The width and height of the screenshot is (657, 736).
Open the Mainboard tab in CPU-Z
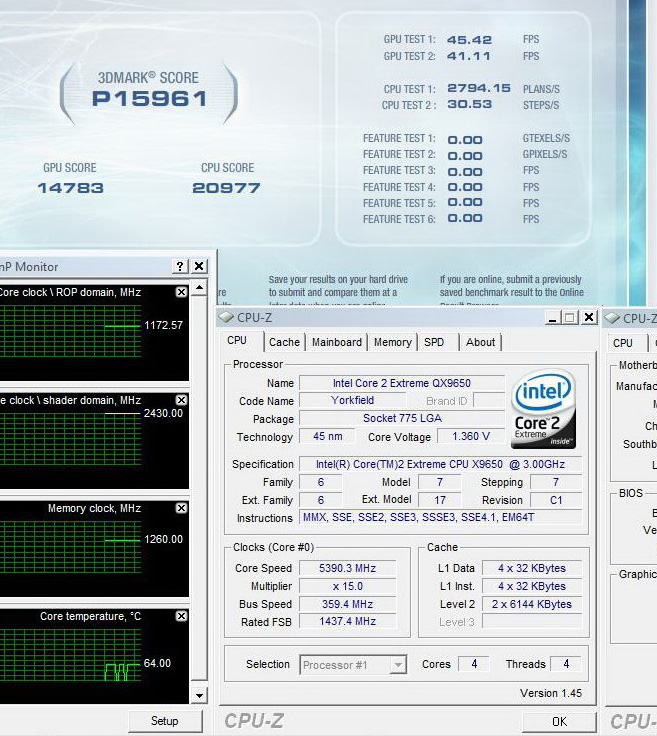337,342
